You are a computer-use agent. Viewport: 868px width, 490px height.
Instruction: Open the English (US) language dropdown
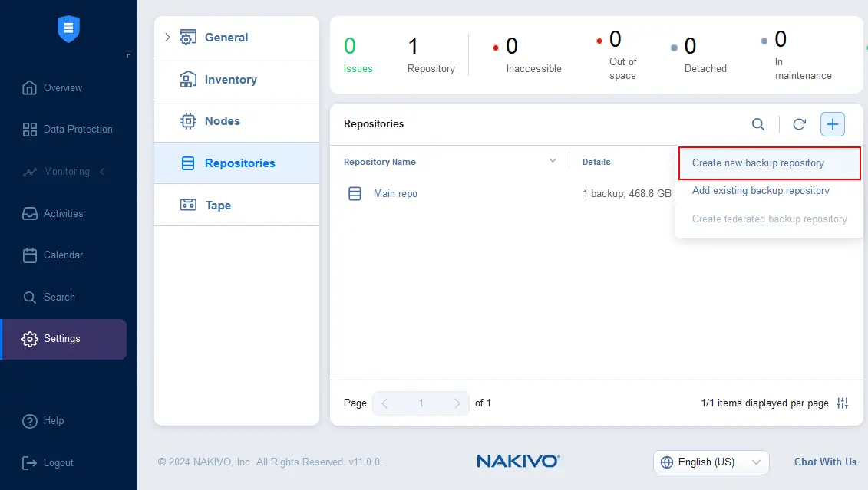pyautogui.click(x=711, y=462)
